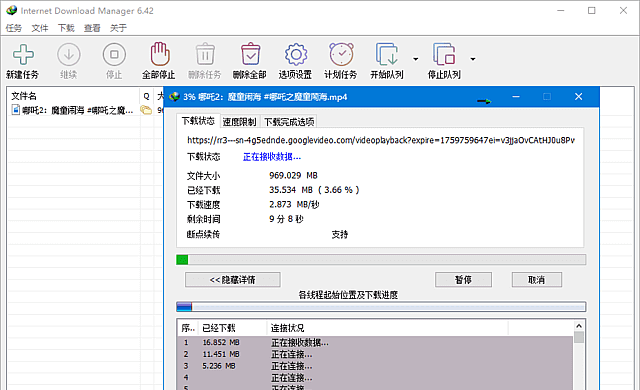Switch to the 速度限制 tab
The width and height of the screenshot is (640, 390).
[239, 122]
